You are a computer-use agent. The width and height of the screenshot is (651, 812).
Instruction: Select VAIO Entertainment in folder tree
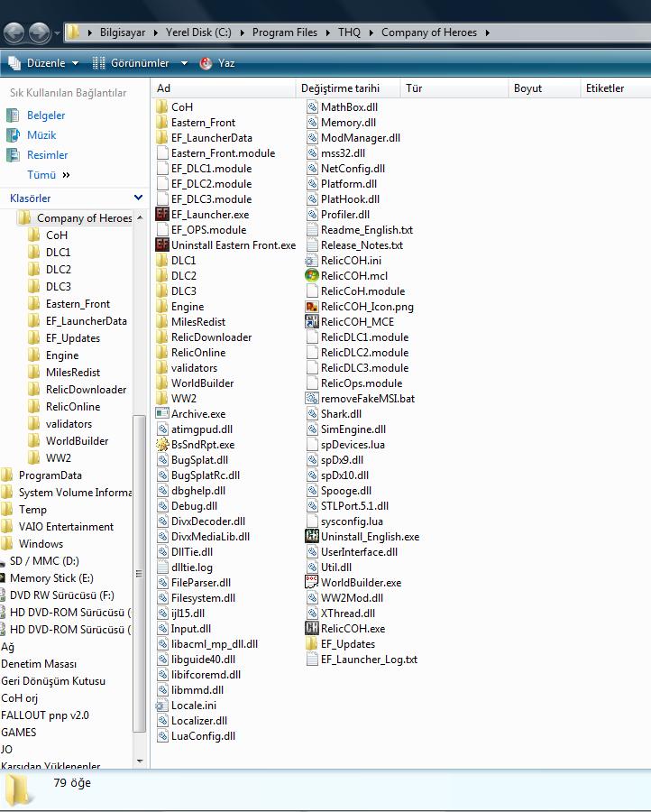click(66, 527)
